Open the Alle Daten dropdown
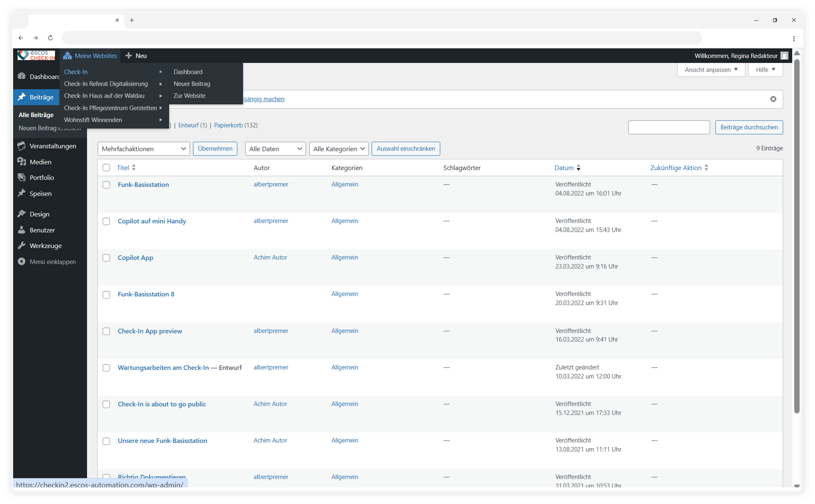 pyautogui.click(x=275, y=149)
